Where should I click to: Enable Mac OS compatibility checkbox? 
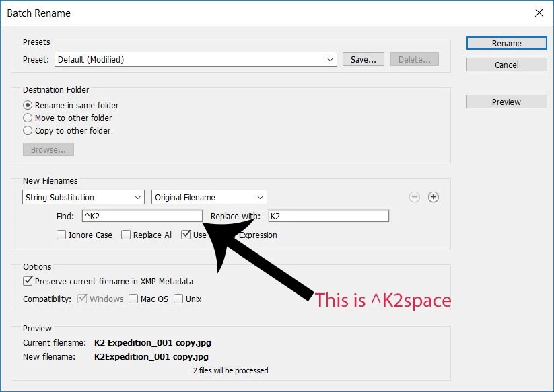[x=133, y=299]
